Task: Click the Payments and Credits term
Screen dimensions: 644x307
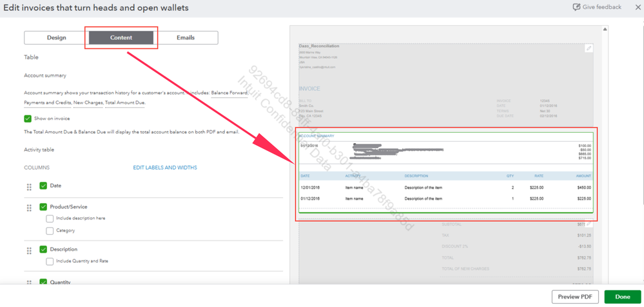Action: 48,103
